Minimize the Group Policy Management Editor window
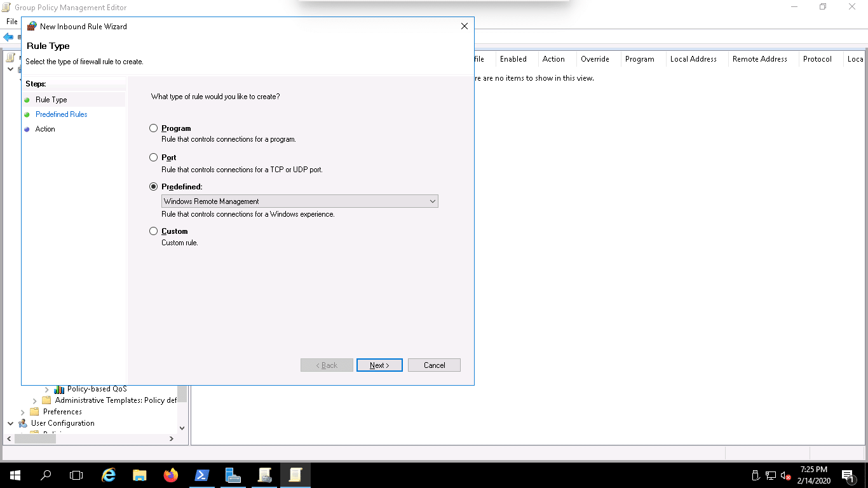The height and width of the screenshot is (488, 868). (x=795, y=7)
